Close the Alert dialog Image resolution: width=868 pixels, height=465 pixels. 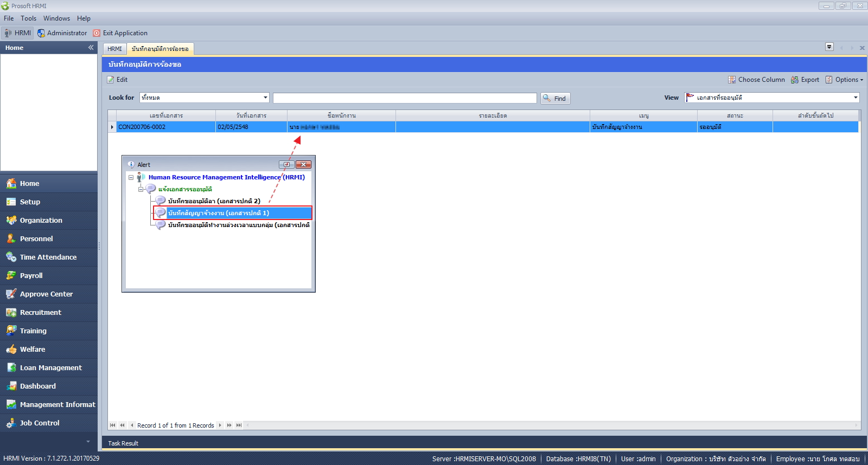(303, 164)
